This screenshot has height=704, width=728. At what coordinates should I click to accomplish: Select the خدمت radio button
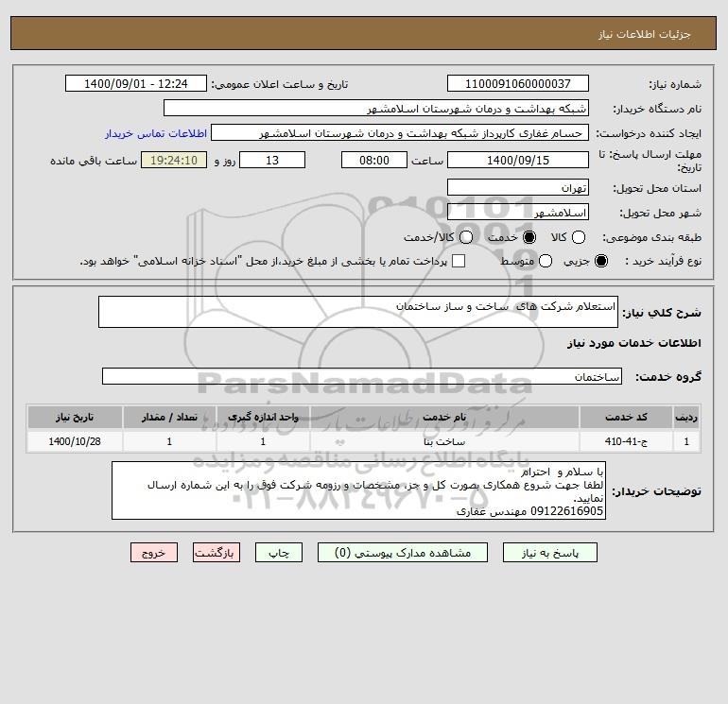coord(529,237)
